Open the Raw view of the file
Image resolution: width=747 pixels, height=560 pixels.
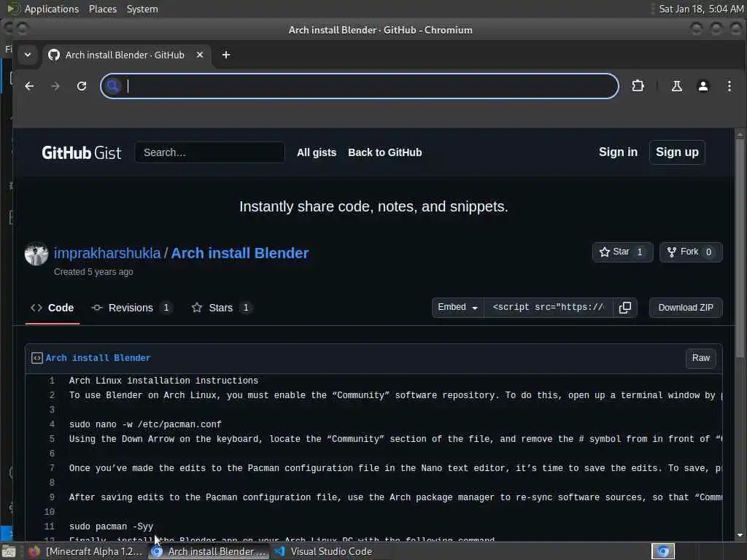(701, 358)
